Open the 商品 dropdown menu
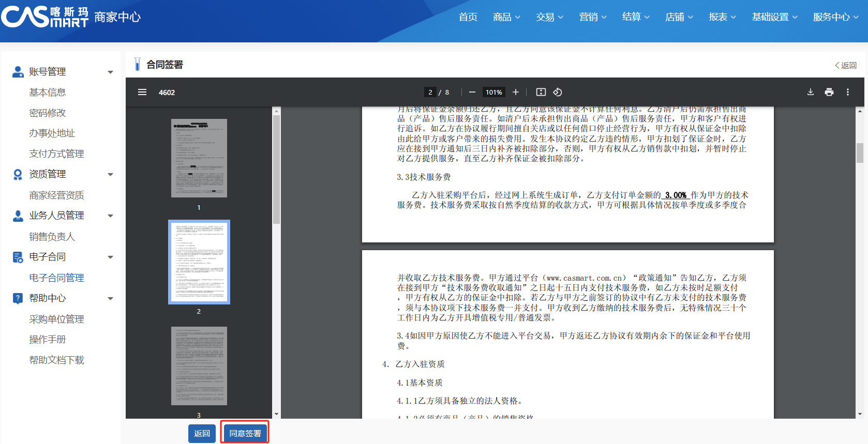868x444 pixels. point(506,17)
